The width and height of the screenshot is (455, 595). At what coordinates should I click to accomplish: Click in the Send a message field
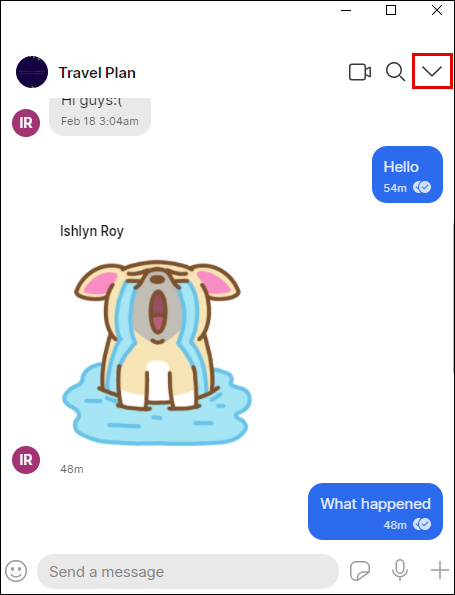tap(188, 571)
